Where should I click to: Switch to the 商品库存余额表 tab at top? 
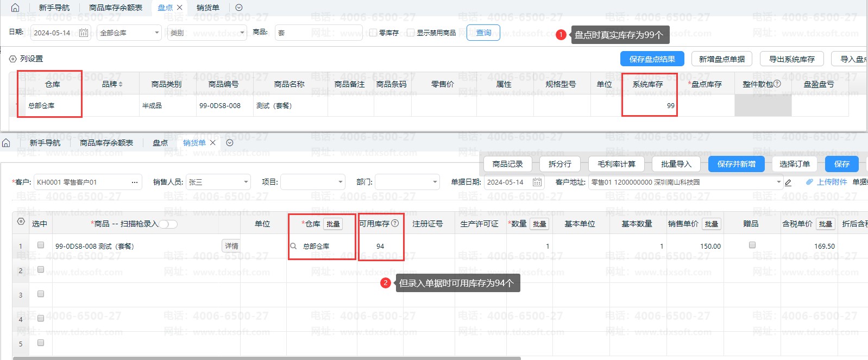click(x=115, y=8)
